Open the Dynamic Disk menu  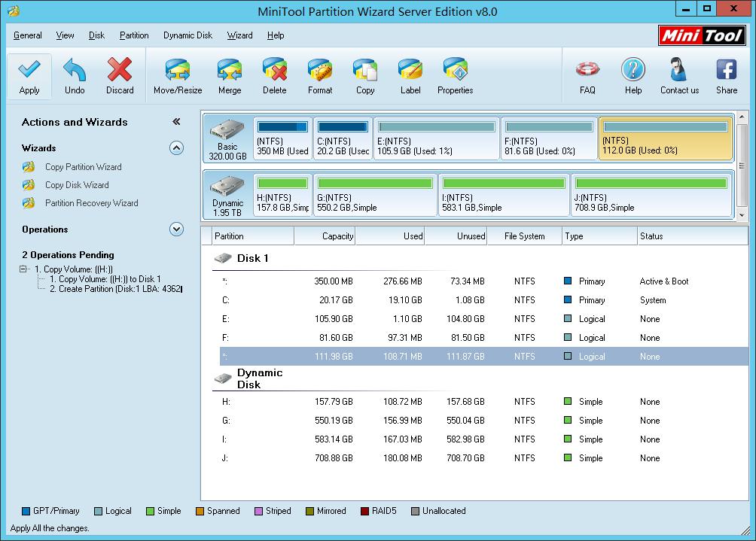(187, 35)
